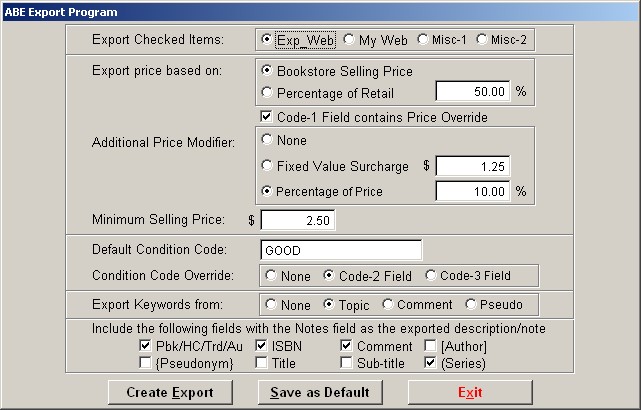
Task: Click the Percentage of Retail 50.00 field
Action: (x=473, y=91)
